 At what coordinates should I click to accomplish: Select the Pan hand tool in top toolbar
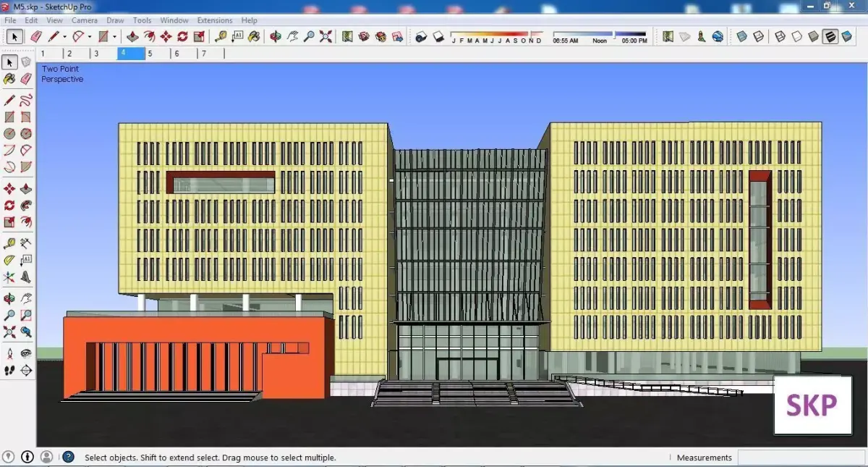pyautogui.click(x=292, y=36)
